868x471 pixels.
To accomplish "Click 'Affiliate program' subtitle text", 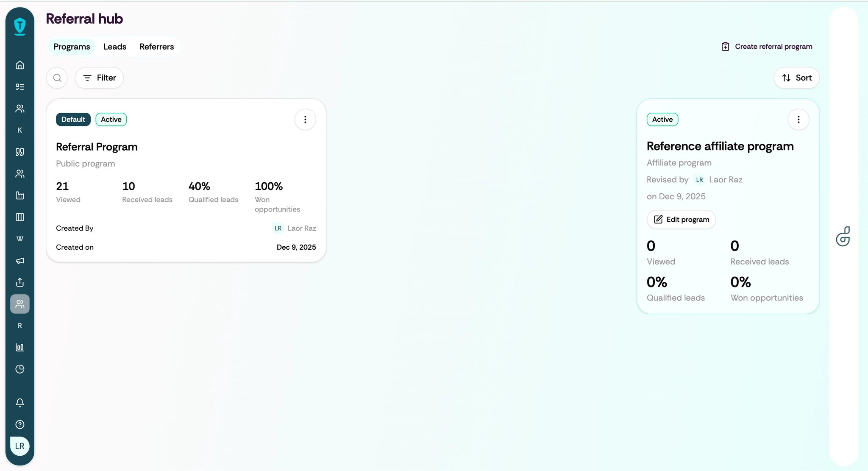I will coord(679,163).
